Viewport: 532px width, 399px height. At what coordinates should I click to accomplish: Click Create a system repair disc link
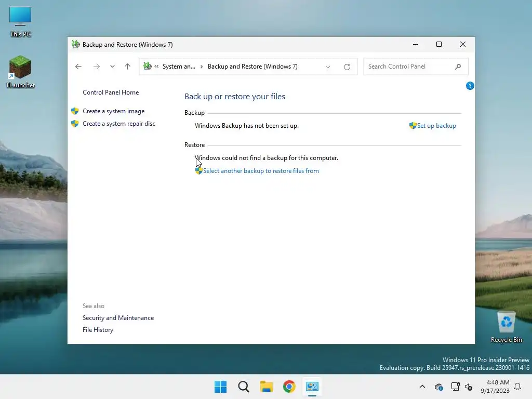tap(119, 124)
